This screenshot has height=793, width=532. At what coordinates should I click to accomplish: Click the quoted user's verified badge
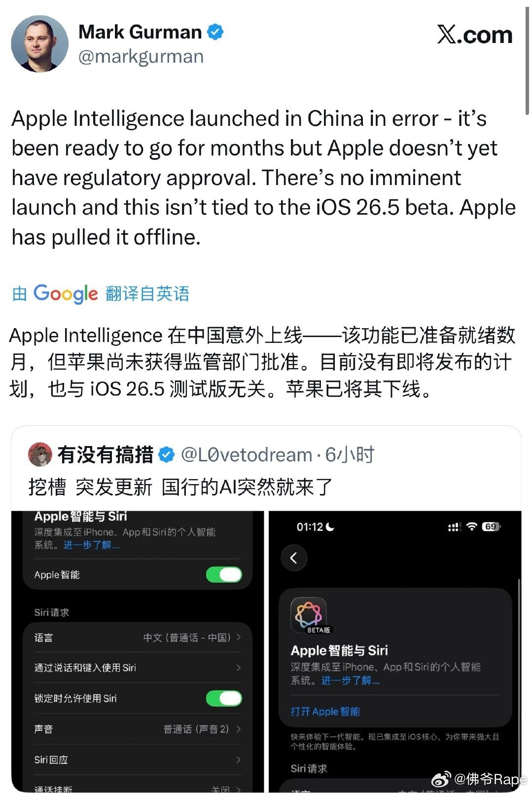coord(167,454)
